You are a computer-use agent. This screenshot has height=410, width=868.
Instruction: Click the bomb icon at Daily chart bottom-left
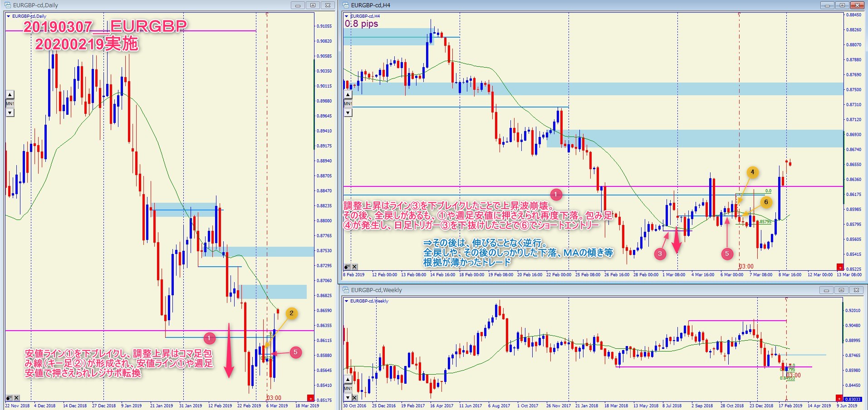[9, 398]
